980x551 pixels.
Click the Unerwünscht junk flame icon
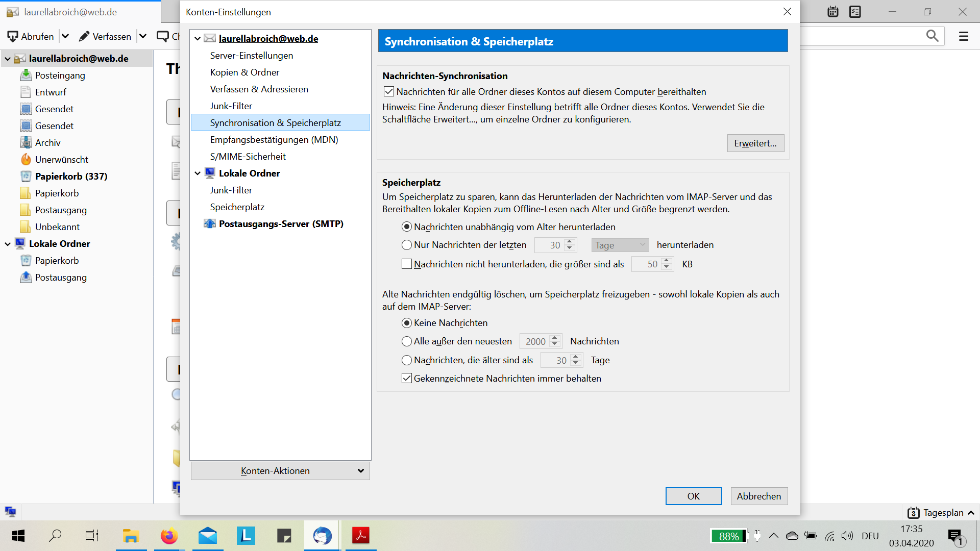26,160
